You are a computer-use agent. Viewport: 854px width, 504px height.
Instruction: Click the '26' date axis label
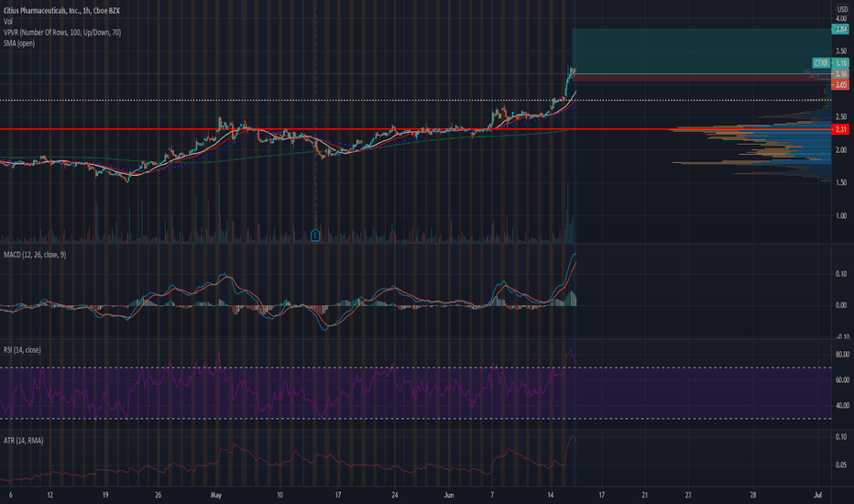click(158, 495)
